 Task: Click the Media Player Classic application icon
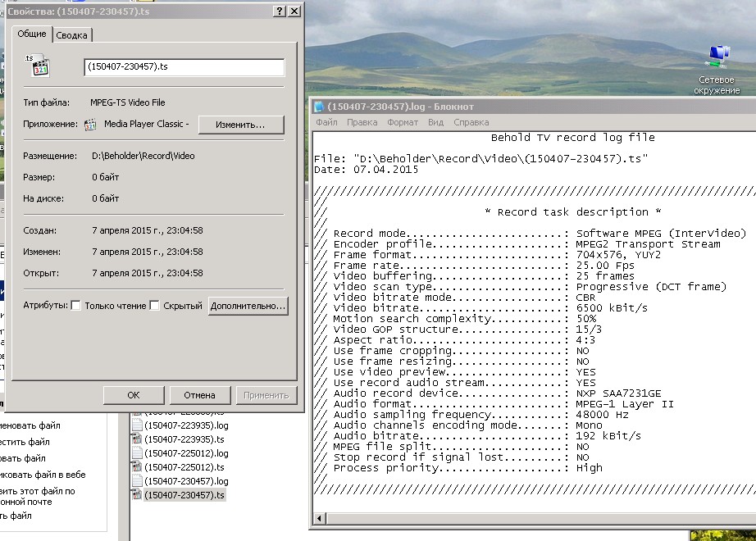[x=91, y=125]
